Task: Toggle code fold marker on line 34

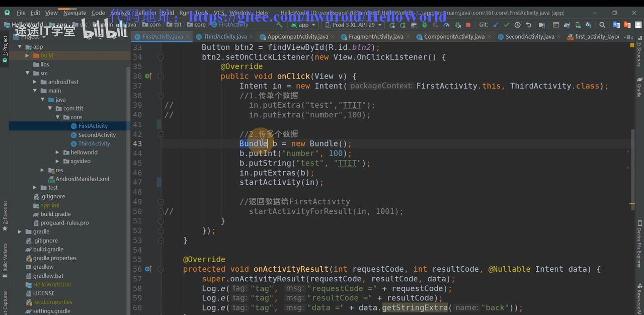Action: point(161,57)
